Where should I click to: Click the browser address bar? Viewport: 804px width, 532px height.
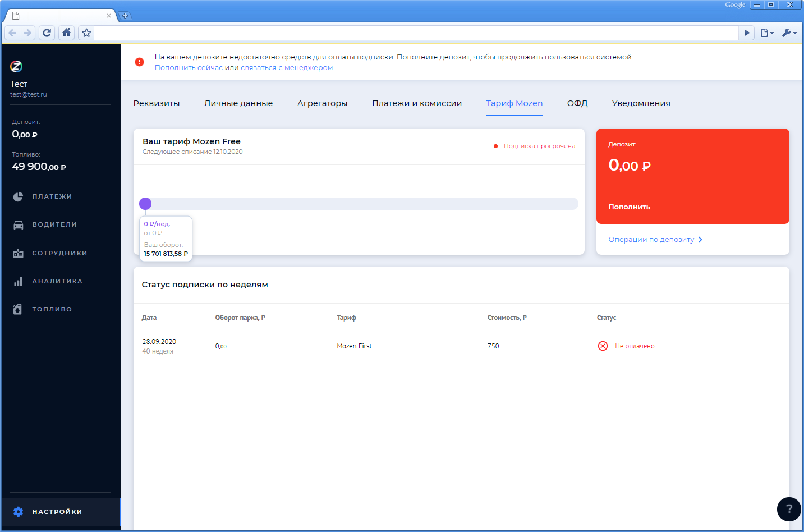[x=416, y=33]
